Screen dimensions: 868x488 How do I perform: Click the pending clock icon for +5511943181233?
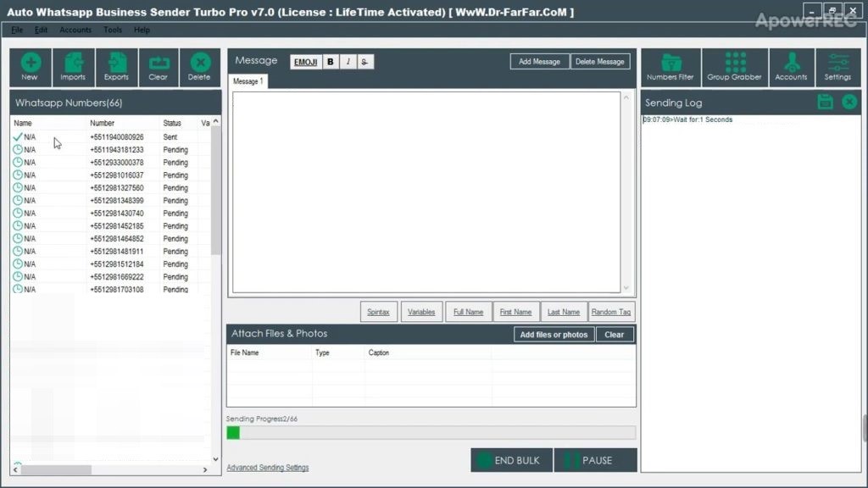(x=18, y=149)
